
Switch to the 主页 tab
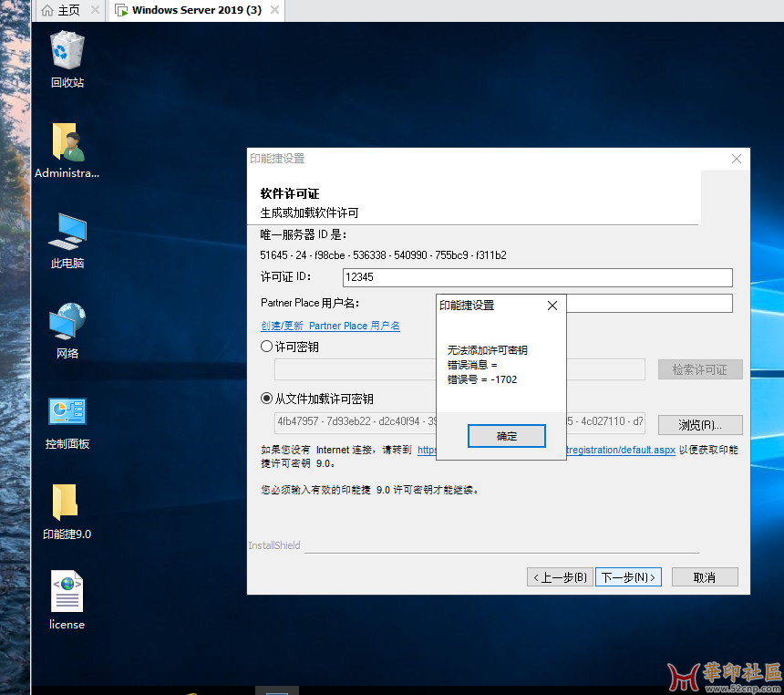pos(69,10)
